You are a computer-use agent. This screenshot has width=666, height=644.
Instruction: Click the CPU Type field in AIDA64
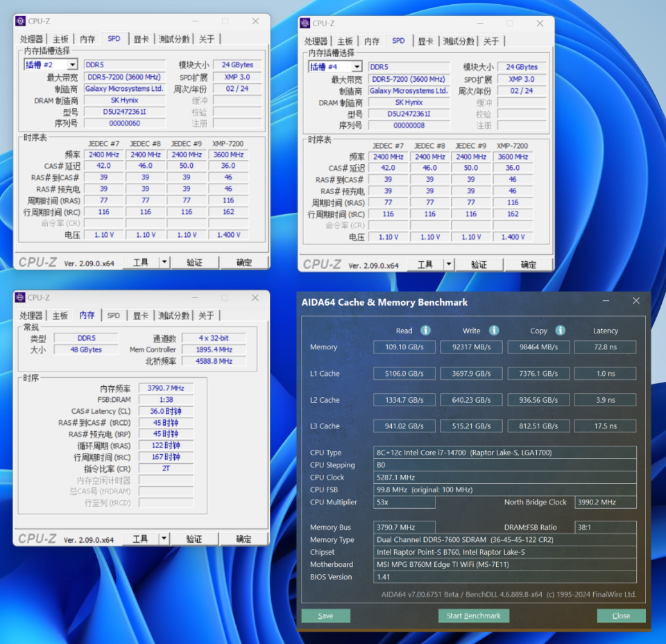pos(505,453)
